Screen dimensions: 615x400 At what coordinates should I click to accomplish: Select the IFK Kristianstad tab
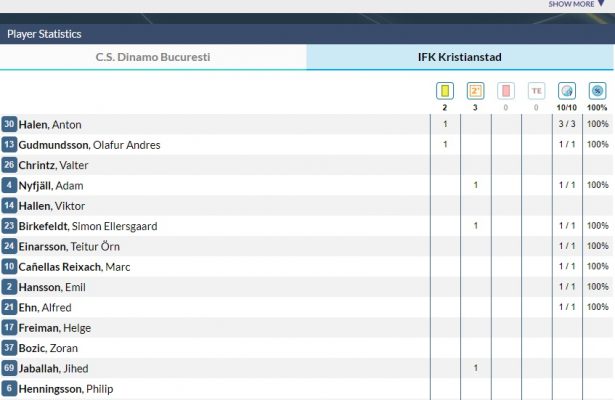click(x=460, y=57)
